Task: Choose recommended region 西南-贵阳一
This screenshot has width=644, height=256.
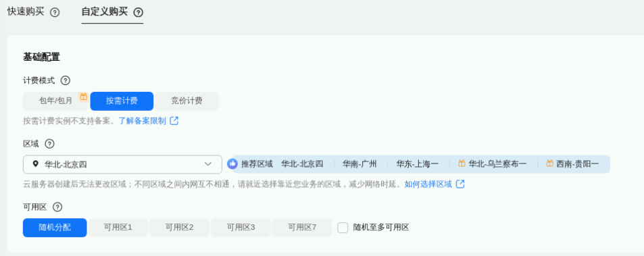Action: point(578,165)
